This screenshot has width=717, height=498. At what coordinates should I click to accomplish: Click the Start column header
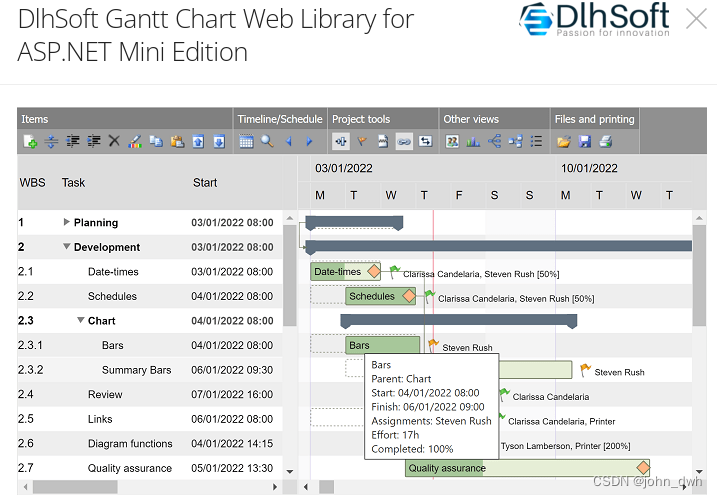(205, 182)
